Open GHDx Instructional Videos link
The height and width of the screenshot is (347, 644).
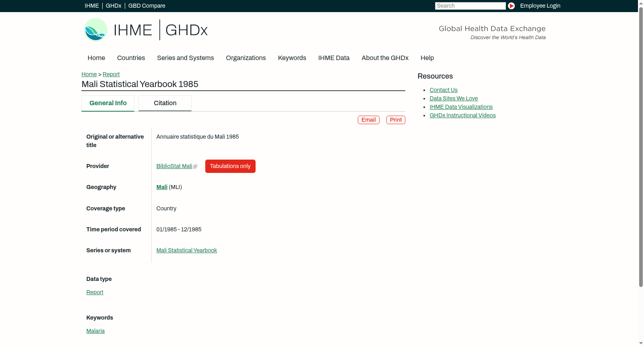(x=462, y=116)
